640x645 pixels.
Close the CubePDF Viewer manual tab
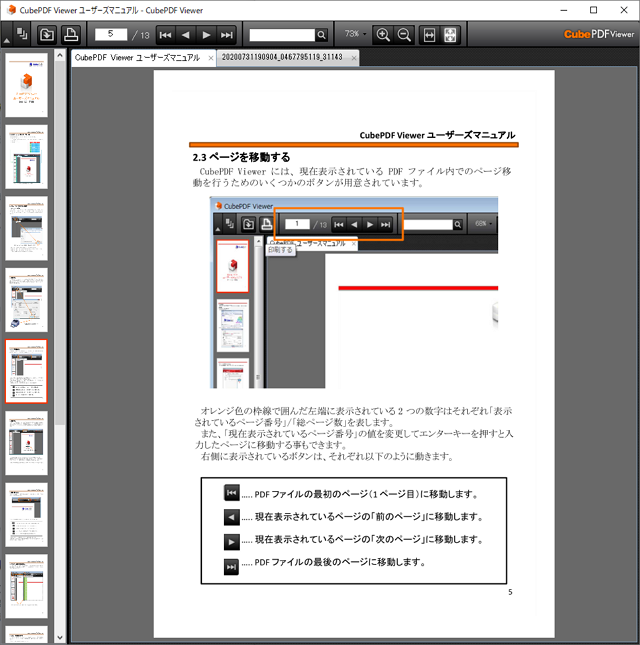(x=211, y=58)
